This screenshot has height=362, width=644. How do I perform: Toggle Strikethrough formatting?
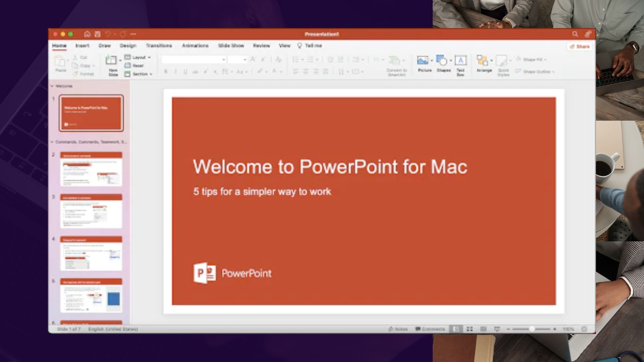(195, 71)
